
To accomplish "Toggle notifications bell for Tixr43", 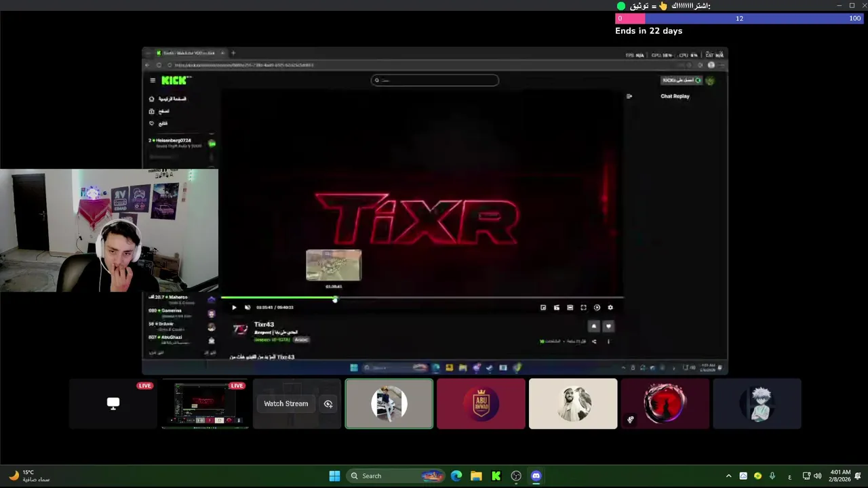I will (x=594, y=326).
